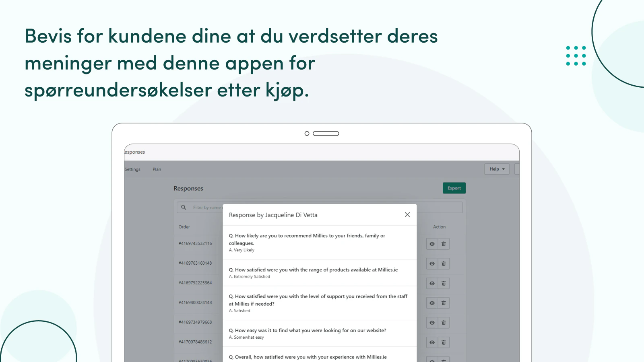Click the Responses page heading

click(x=188, y=189)
